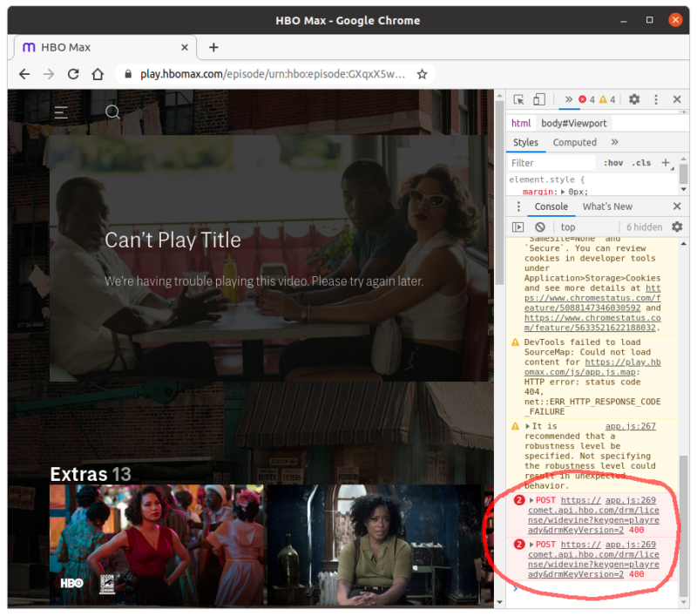Reload the page with the refresh icon

click(x=73, y=74)
